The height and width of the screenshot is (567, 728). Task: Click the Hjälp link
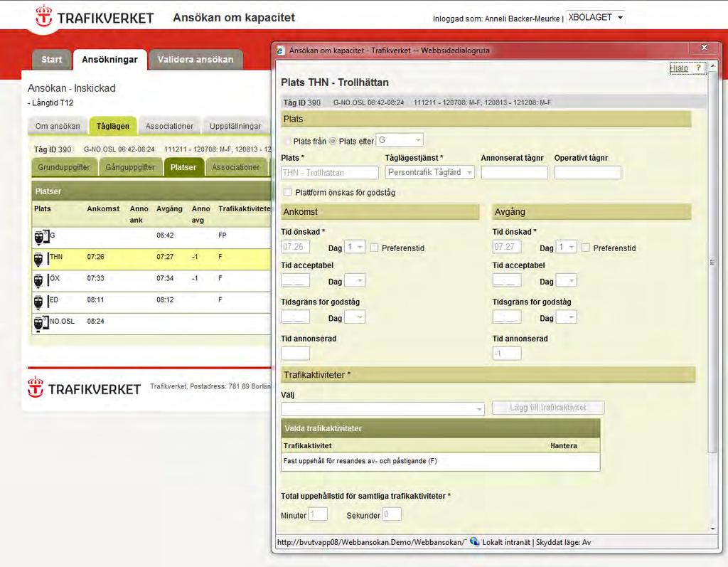678,68
